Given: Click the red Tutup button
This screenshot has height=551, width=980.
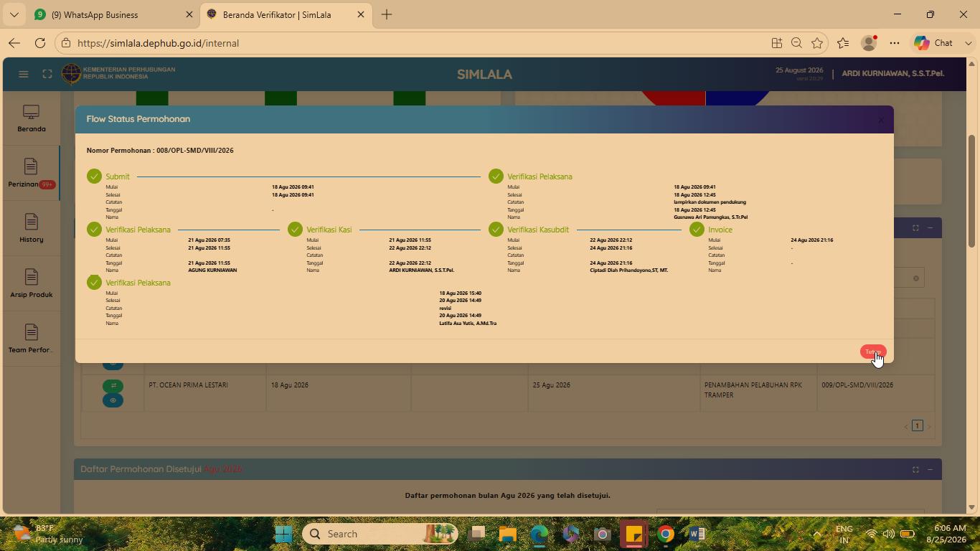Looking at the screenshot, I should point(873,352).
